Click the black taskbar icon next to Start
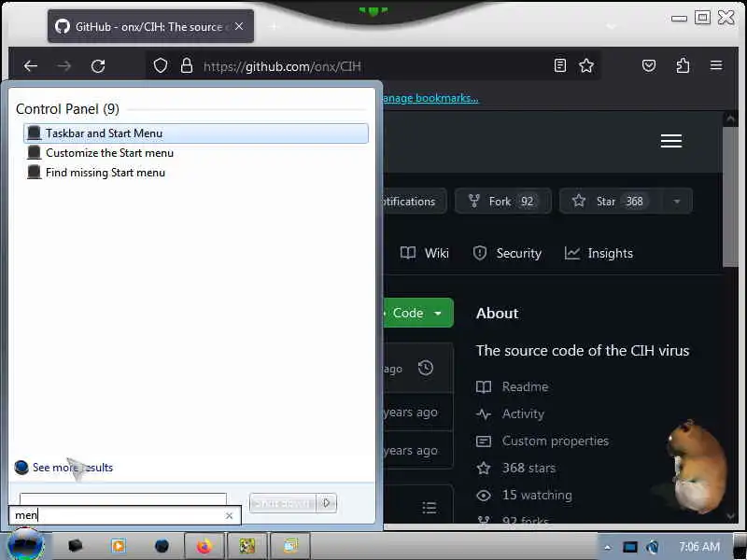Viewport: 747px width, 560px height. (76, 546)
